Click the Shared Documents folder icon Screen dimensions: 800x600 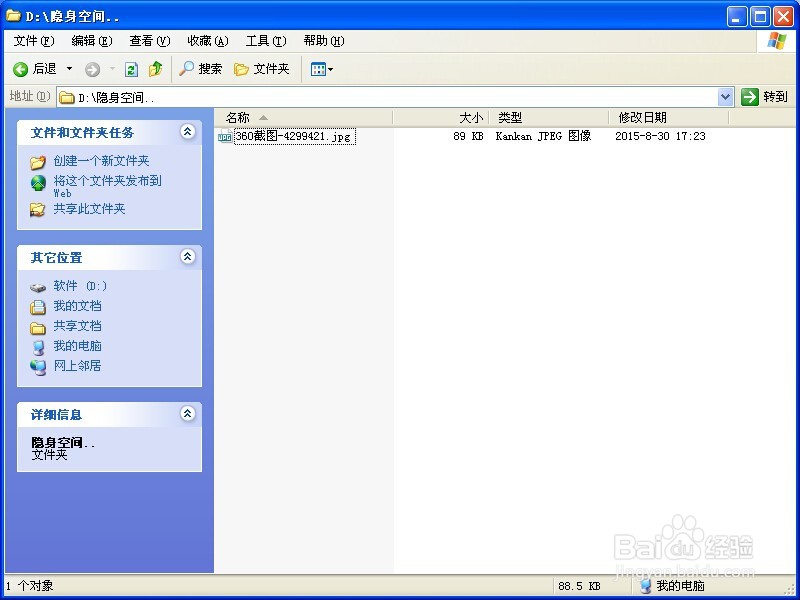pyautogui.click(x=38, y=328)
